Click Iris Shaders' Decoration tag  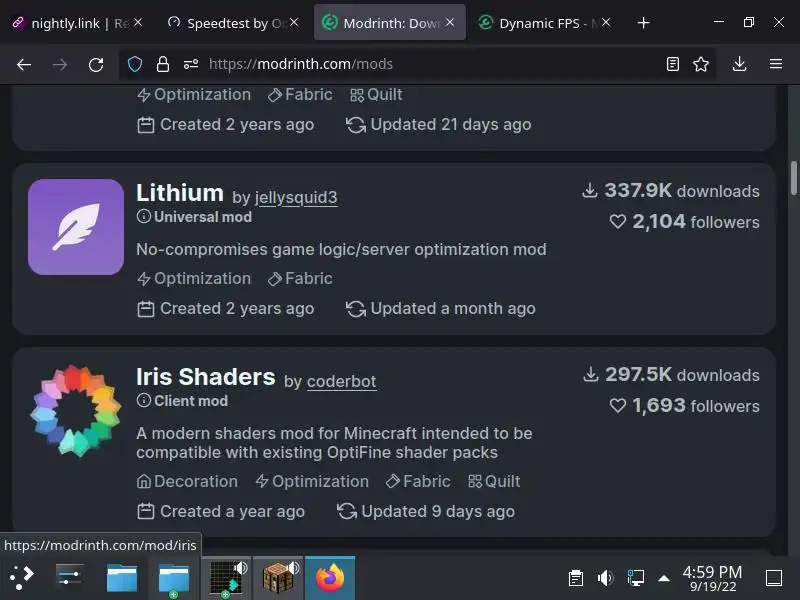[187, 482]
